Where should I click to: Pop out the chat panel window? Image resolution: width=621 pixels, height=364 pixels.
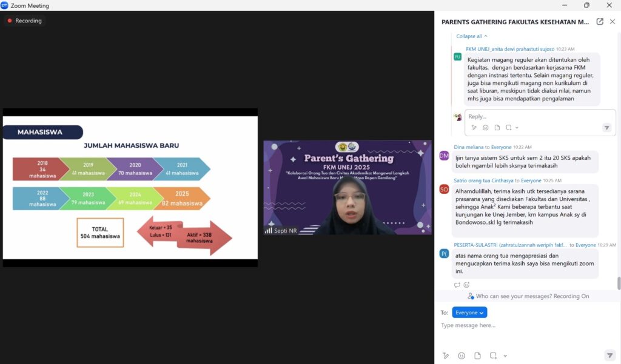pos(600,22)
